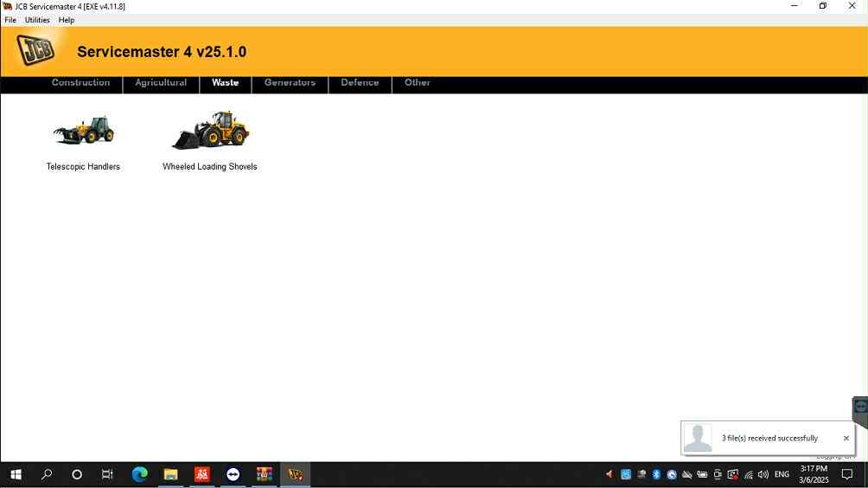Click the '3 file(s) received successfully' message
868x488 pixels.
pos(769,438)
